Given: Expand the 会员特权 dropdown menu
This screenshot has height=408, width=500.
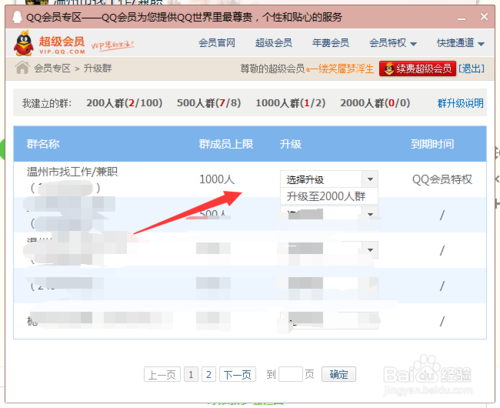Looking at the screenshot, I should click(x=393, y=43).
